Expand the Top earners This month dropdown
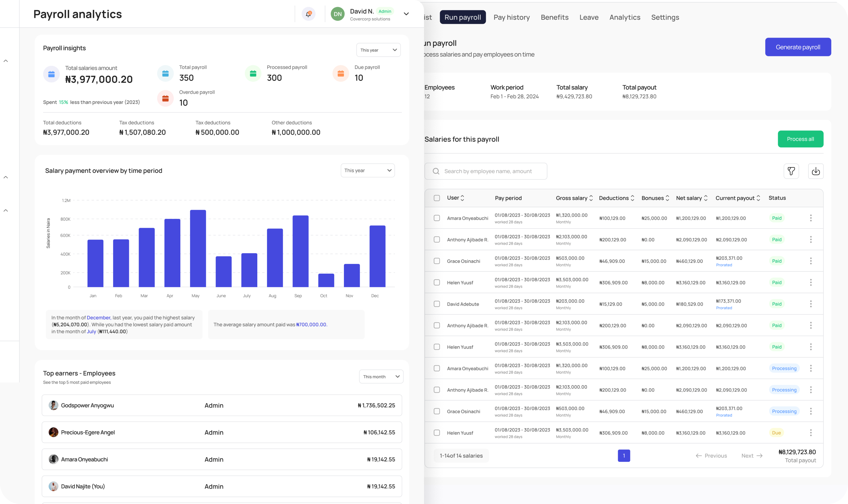This screenshot has width=848, height=504. (x=381, y=377)
